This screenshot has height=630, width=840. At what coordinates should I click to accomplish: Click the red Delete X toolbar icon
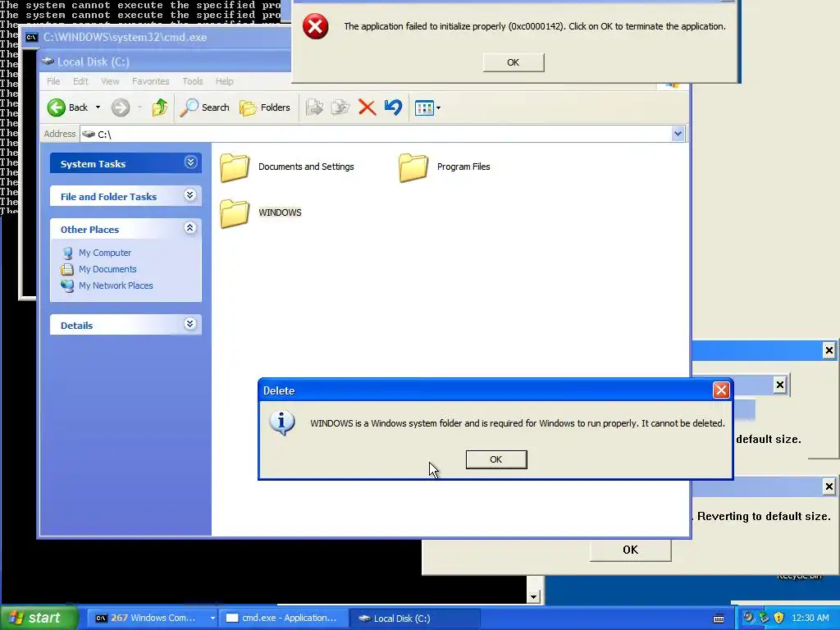click(x=367, y=107)
